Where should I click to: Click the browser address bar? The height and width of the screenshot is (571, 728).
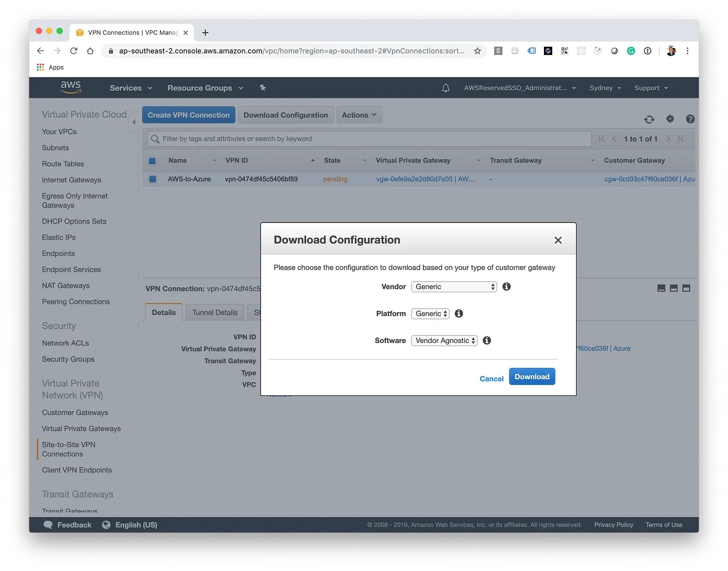click(x=291, y=51)
